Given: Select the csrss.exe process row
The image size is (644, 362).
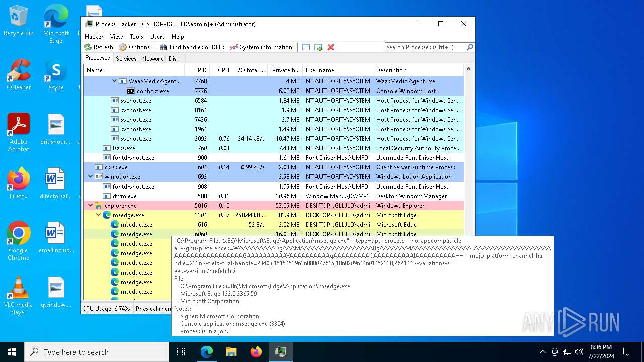Looking at the screenshot, I should [x=274, y=167].
